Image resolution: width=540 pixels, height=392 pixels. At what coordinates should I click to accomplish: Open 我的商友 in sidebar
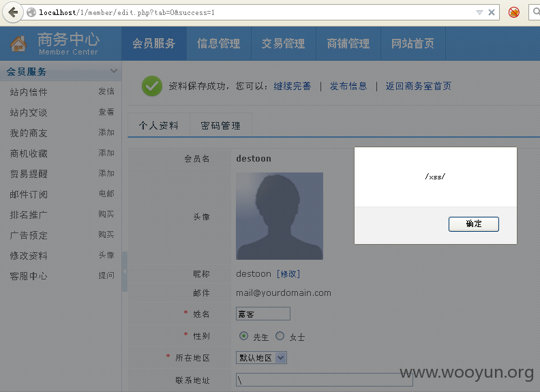29,133
